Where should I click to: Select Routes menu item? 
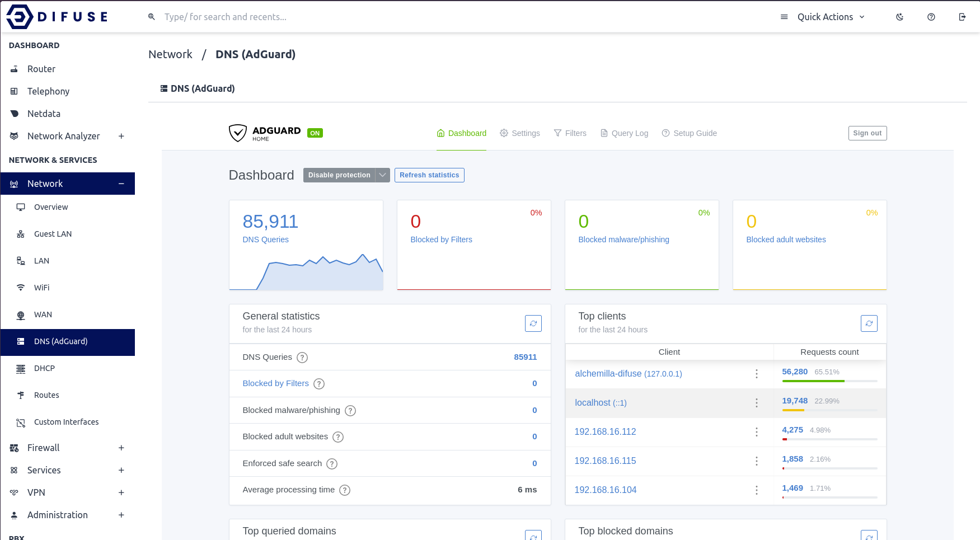click(46, 395)
